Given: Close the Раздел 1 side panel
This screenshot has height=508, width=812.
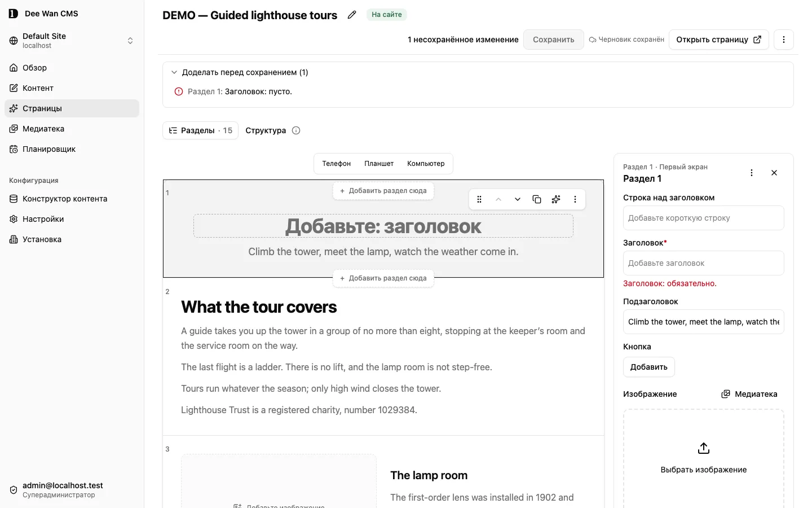Looking at the screenshot, I should pyautogui.click(x=774, y=173).
